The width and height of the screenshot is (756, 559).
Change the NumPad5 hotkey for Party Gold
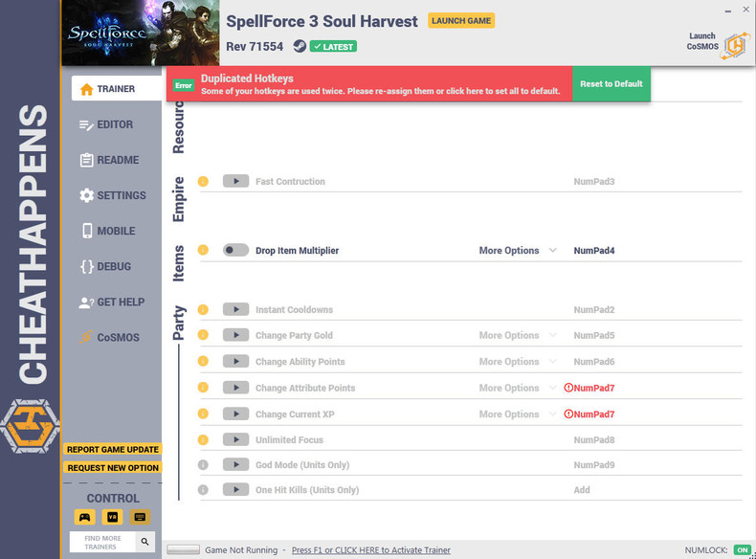(x=594, y=335)
